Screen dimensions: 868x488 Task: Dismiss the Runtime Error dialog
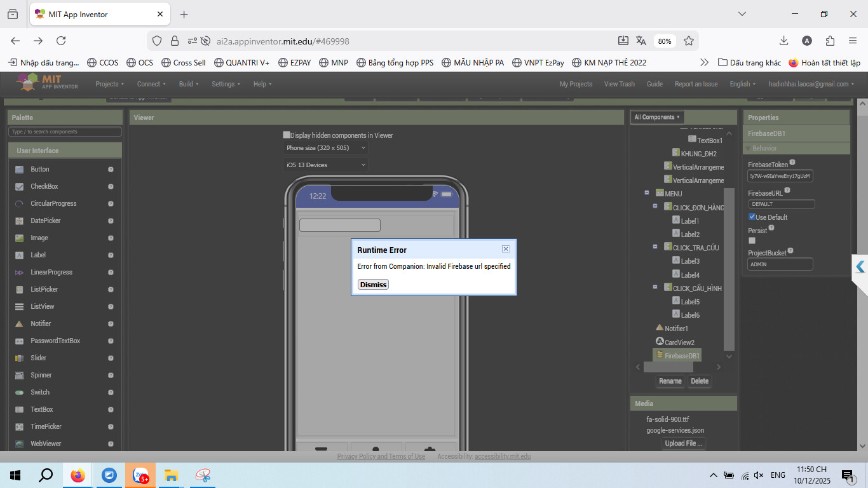click(373, 285)
